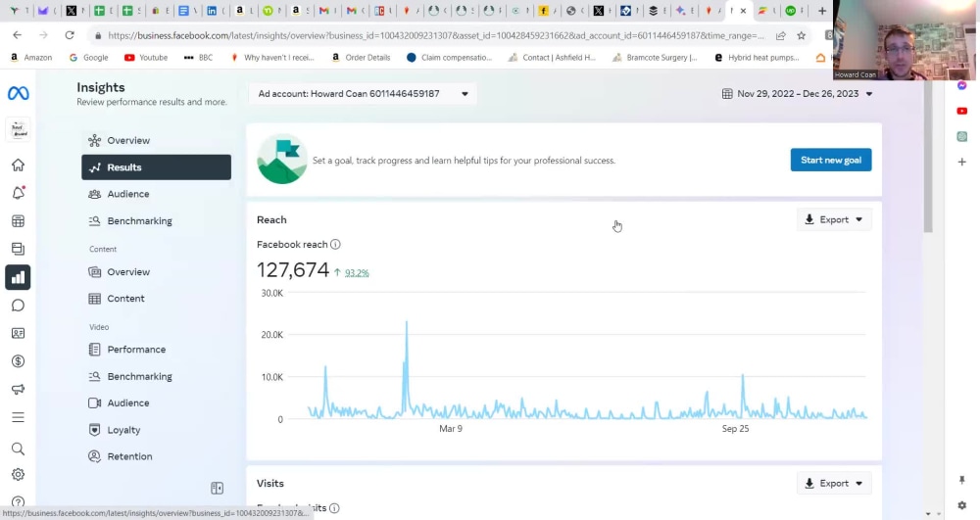Open BBC bookmark
This screenshot has width=980, height=520.
click(x=198, y=58)
